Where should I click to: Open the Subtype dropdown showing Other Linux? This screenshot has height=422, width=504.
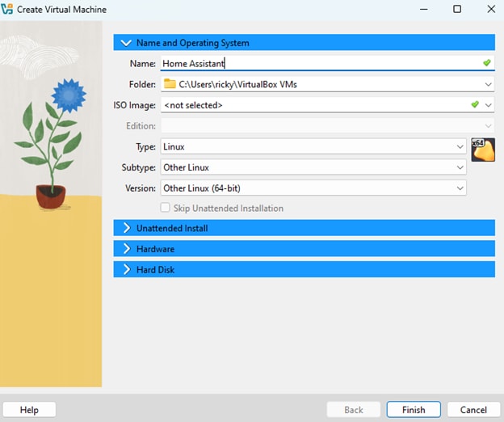(x=313, y=167)
